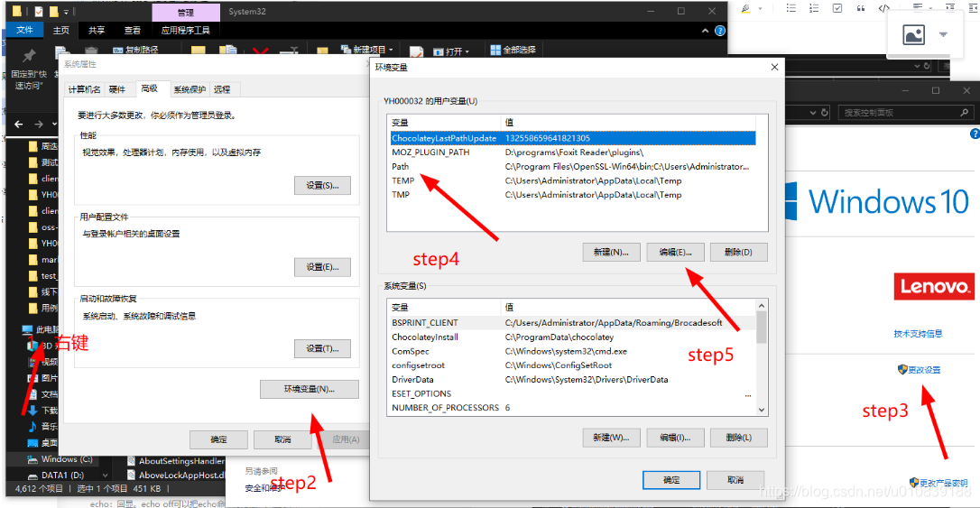Select the Path user variable
Screen dimensions: 980x508
(x=572, y=167)
